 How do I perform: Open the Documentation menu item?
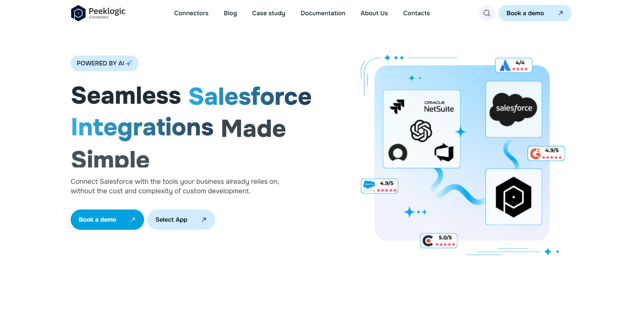(x=323, y=13)
